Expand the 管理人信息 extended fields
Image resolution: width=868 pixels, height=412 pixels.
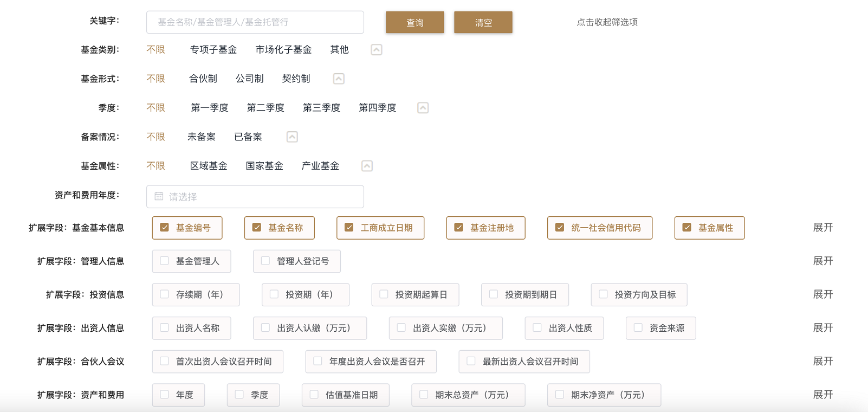tap(823, 261)
